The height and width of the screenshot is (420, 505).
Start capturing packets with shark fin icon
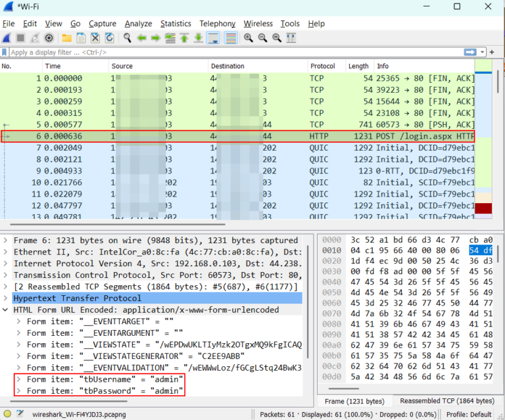point(7,38)
